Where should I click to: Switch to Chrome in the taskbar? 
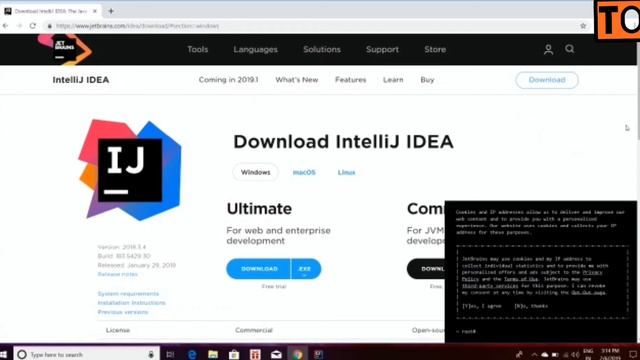(x=298, y=354)
